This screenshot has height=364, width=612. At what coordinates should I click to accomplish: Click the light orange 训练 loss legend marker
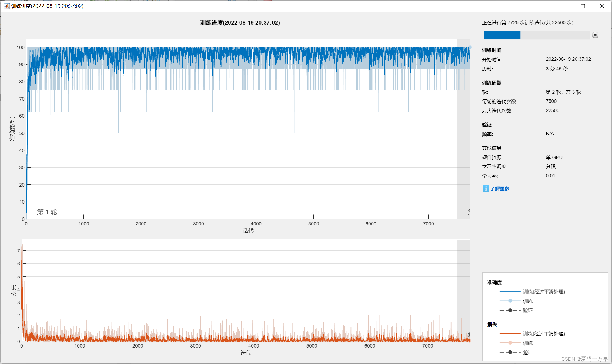[510, 343]
